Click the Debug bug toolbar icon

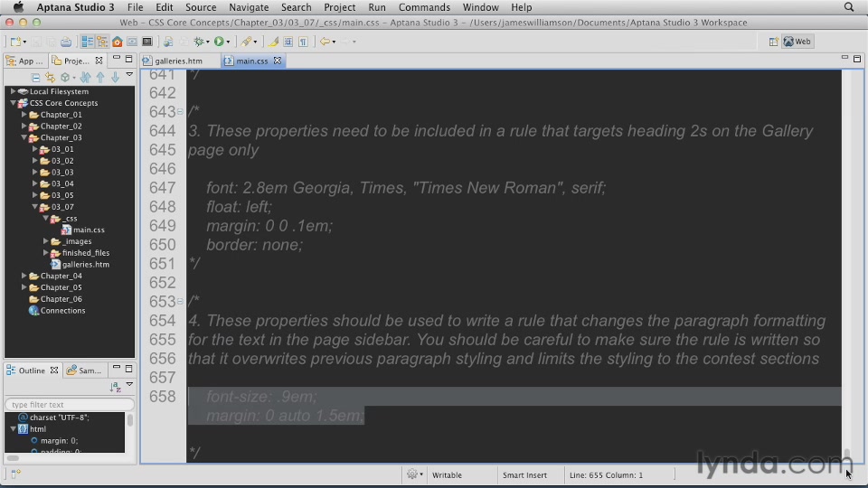(199, 42)
